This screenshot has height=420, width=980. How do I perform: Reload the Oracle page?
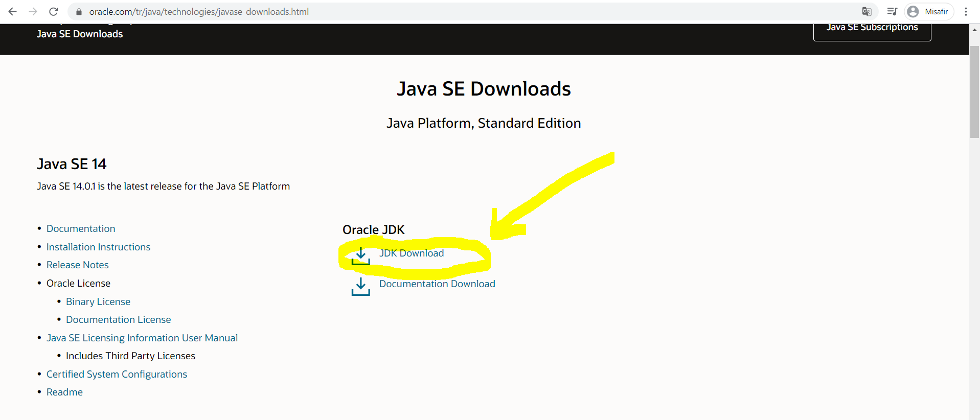54,11
